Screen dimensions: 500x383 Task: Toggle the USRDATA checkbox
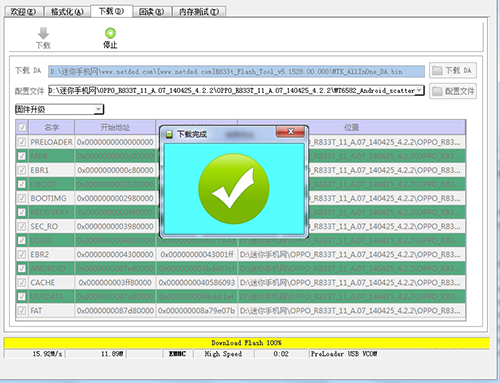[22, 296]
